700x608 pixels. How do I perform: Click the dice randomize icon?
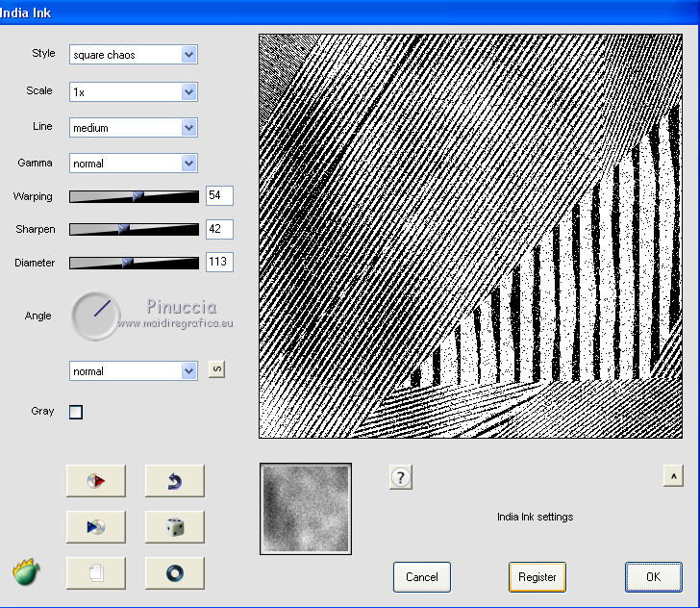174,526
